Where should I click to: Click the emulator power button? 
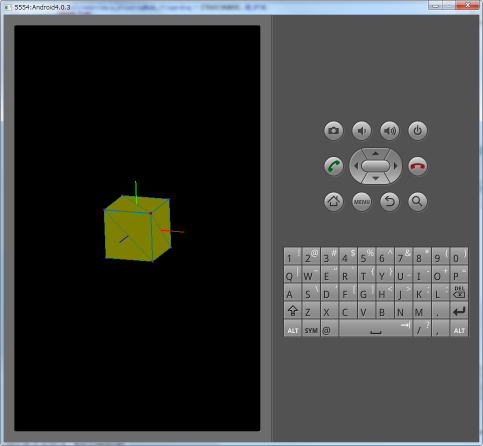click(418, 130)
